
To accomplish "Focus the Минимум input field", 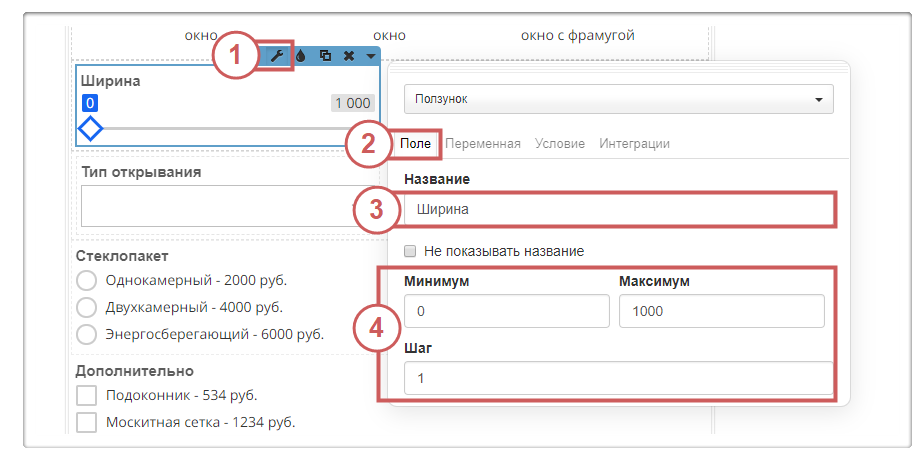I will (506, 311).
